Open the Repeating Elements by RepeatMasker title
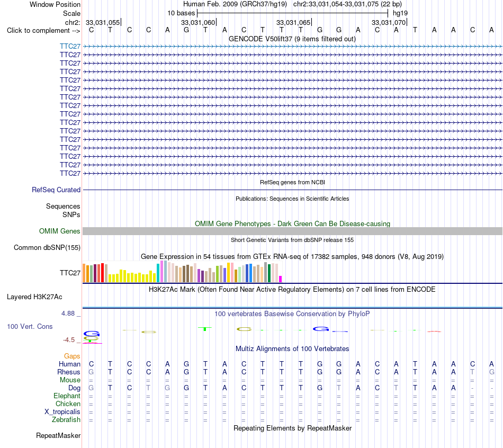 click(x=293, y=428)
